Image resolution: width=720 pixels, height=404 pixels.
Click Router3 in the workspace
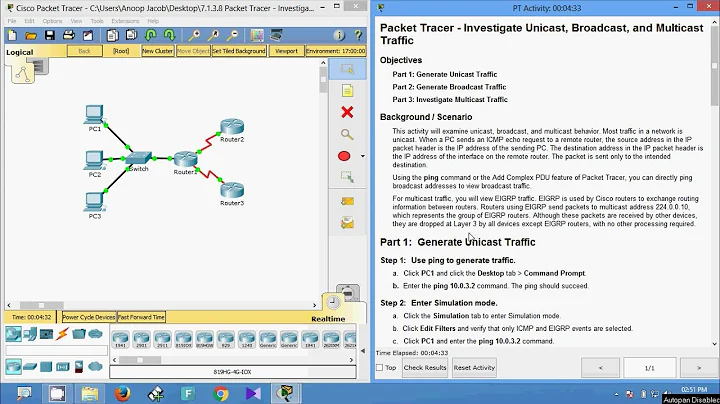[x=232, y=190]
